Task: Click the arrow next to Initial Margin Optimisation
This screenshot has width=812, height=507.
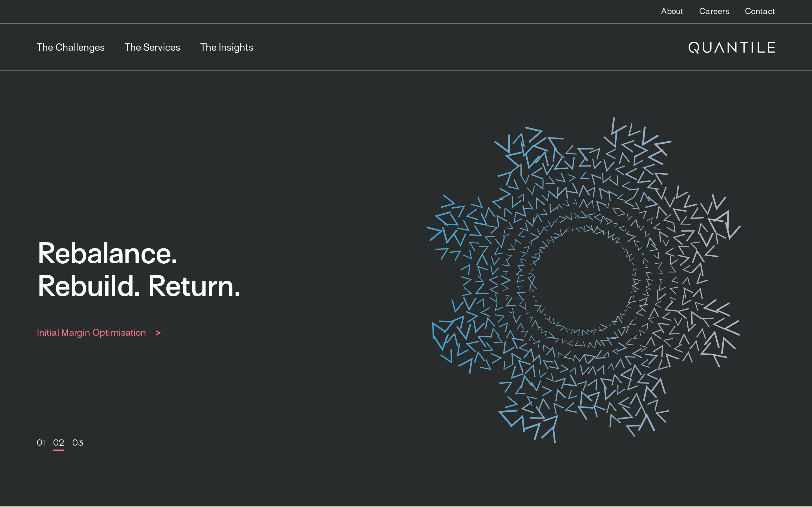Action: [158, 333]
